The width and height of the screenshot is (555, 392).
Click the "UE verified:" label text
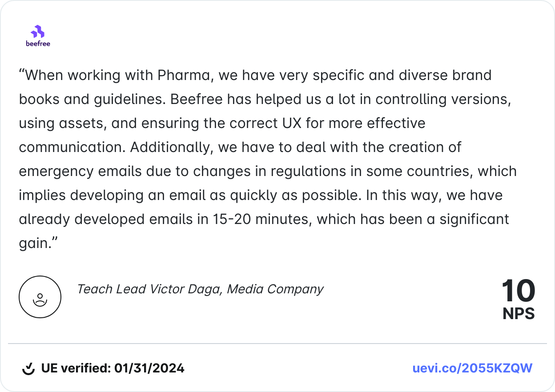(x=76, y=368)
